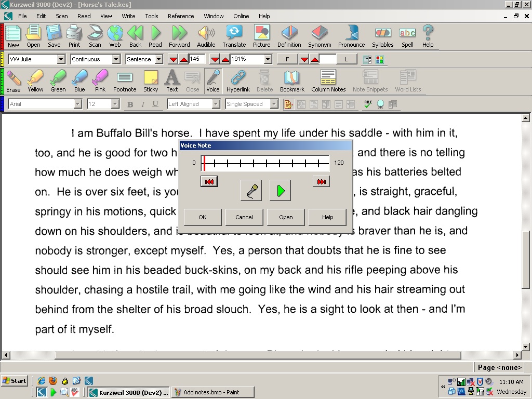
Task: Open the Definition dictionary tool
Action: [x=289, y=34]
